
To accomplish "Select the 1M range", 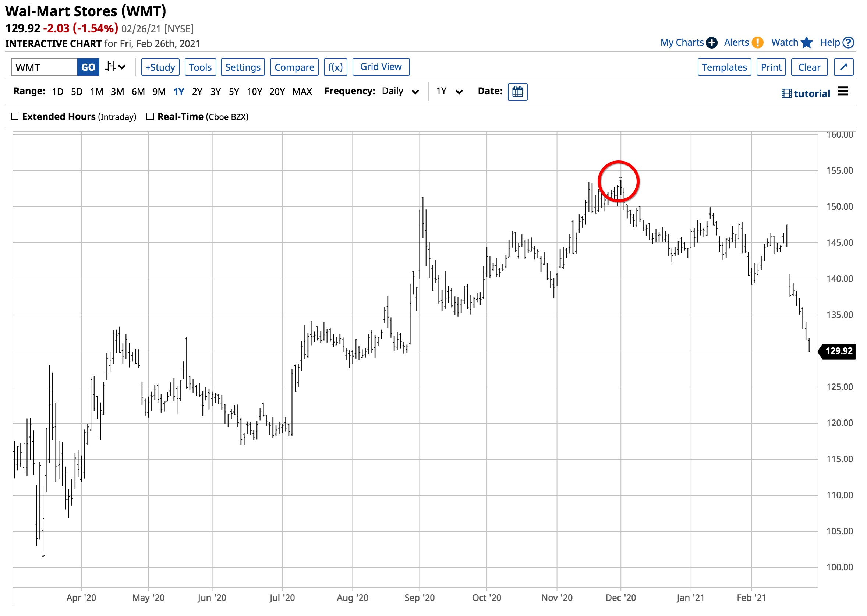I will pos(97,92).
